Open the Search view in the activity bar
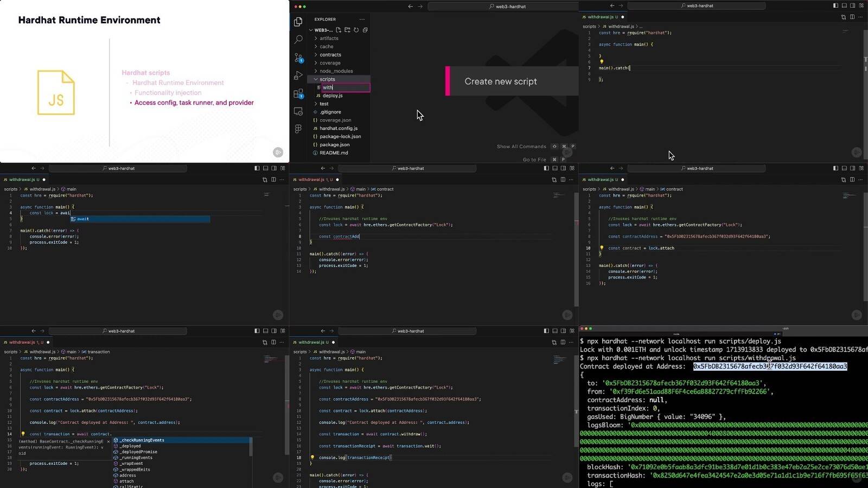 point(298,40)
